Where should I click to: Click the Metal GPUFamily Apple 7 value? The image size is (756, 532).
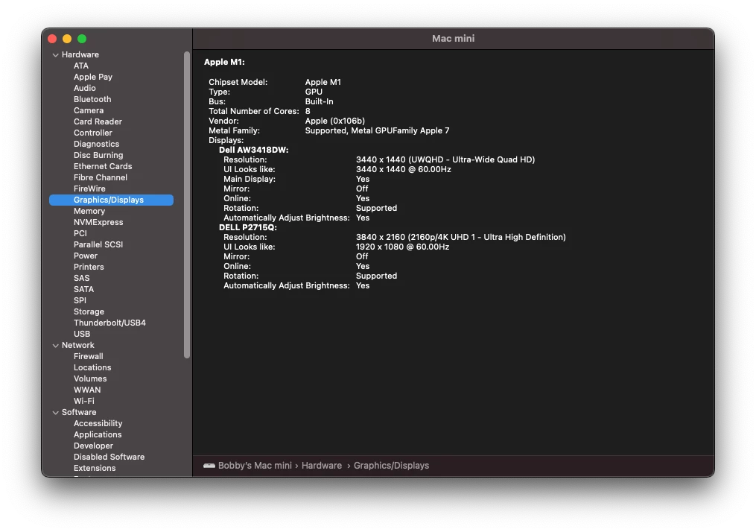(377, 130)
